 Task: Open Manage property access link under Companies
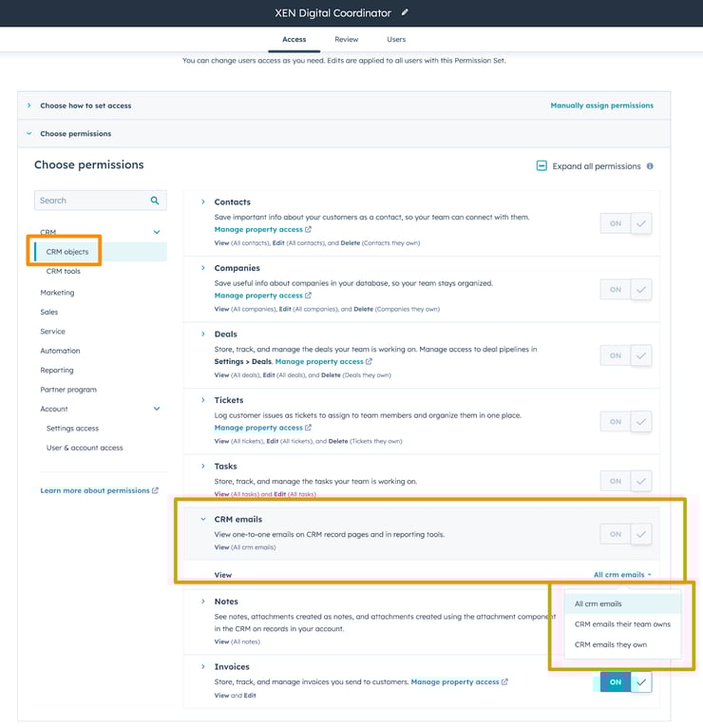click(258, 296)
